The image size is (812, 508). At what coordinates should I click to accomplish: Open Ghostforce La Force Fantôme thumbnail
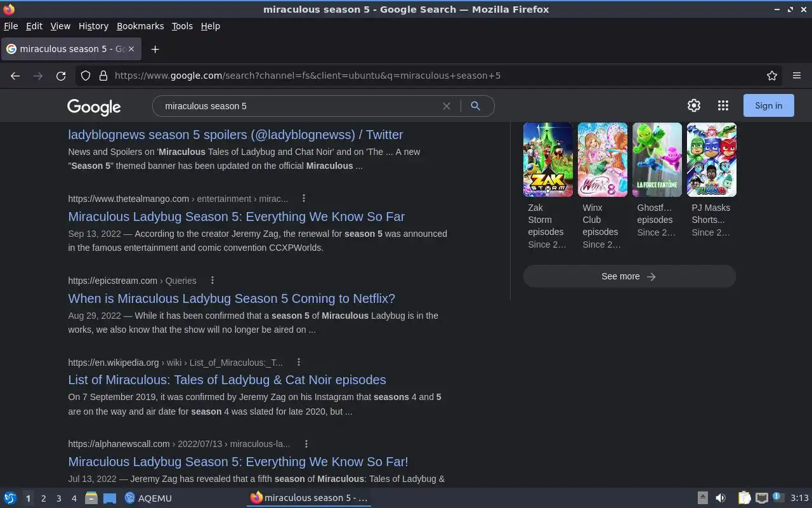[657, 159]
